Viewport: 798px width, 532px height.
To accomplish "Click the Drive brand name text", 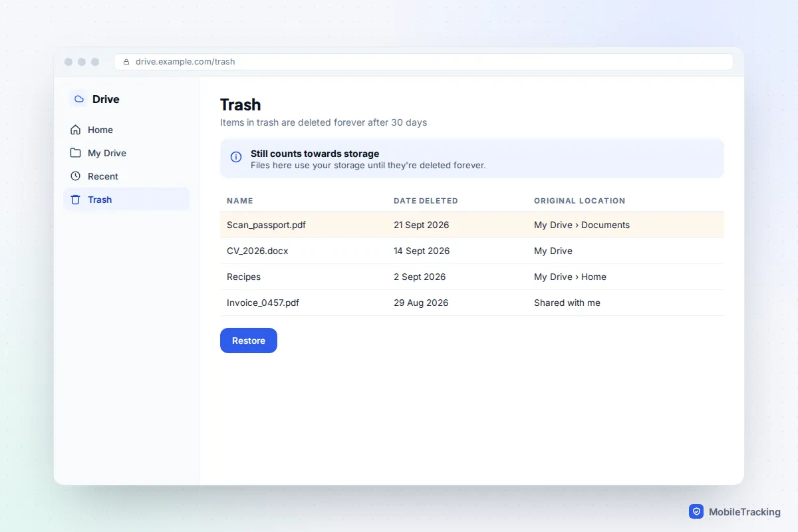I will tap(106, 99).
